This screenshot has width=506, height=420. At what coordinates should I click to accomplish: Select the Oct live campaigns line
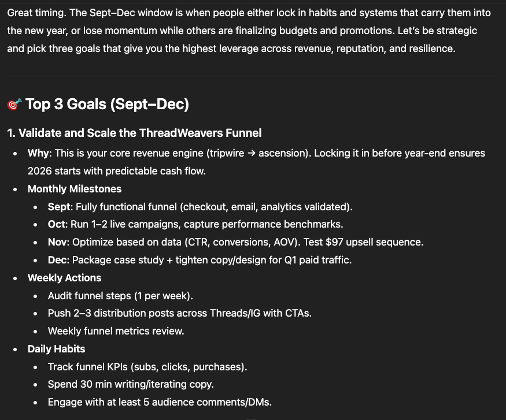tap(195, 224)
